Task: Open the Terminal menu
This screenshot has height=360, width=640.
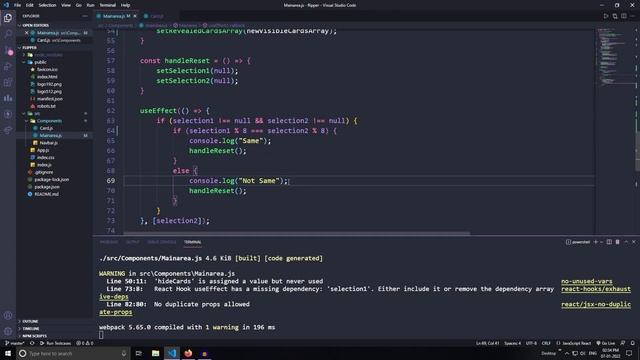Action: (x=108, y=5)
